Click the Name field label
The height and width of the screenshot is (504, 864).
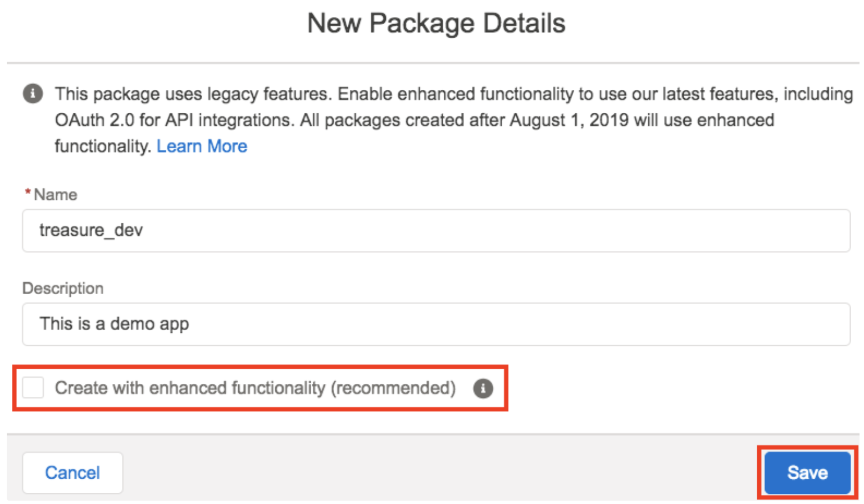tap(55, 195)
